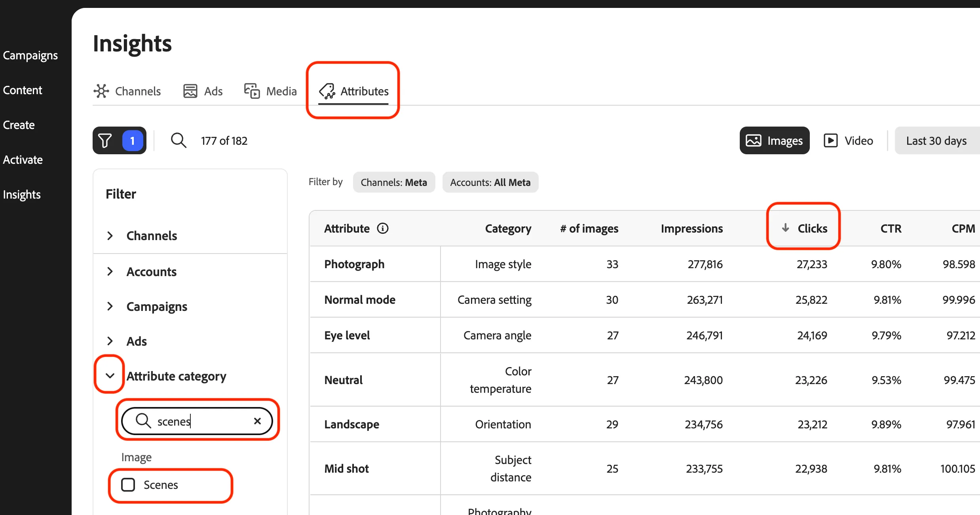Open Content in the left sidebar
The width and height of the screenshot is (980, 515).
(22, 90)
